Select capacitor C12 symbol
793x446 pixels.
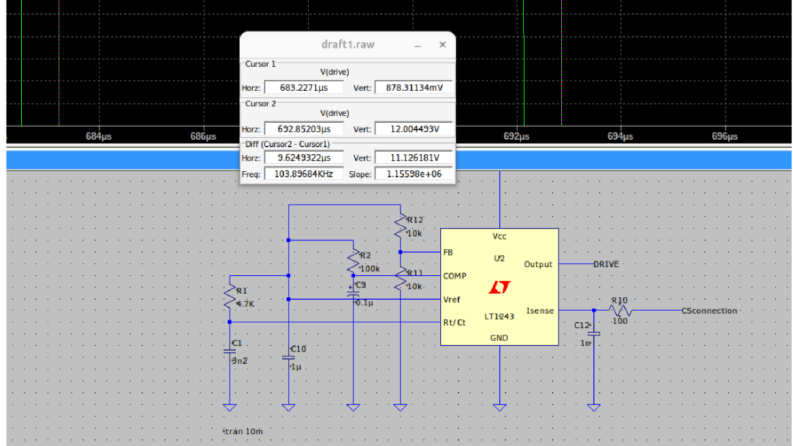pyautogui.click(x=594, y=334)
